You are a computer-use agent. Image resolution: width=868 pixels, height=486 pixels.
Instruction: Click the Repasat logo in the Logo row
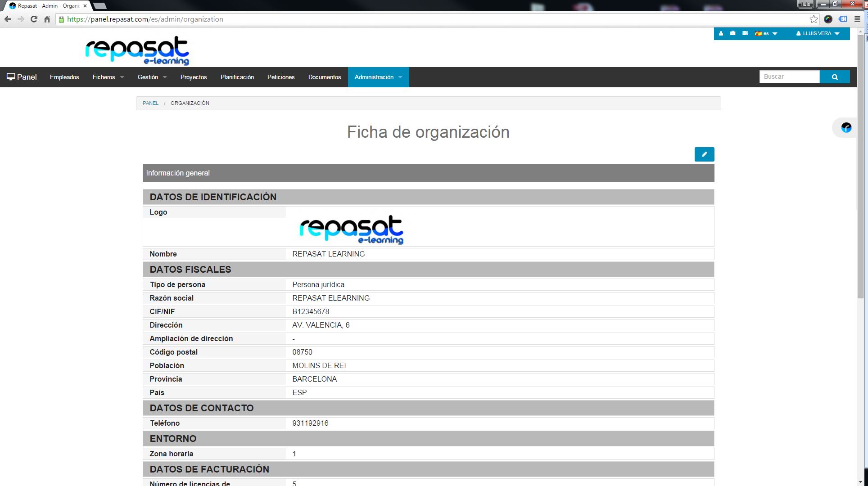point(351,229)
